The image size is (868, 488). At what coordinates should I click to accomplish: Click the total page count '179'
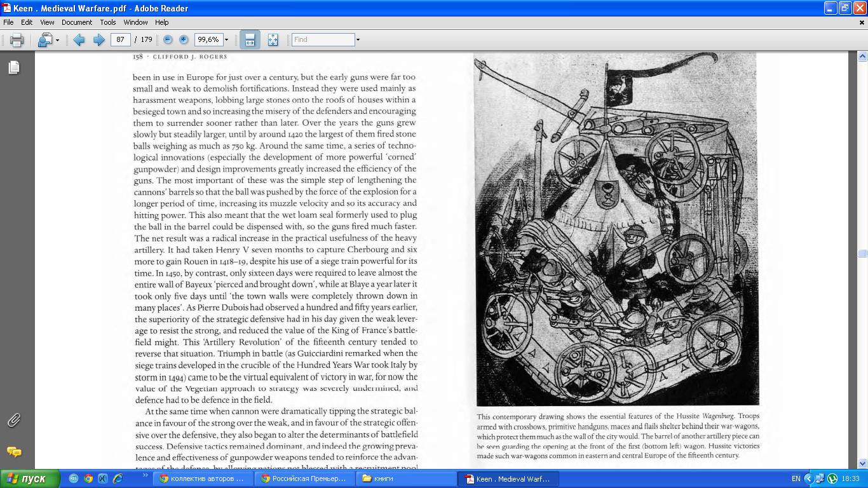tap(146, 39)
